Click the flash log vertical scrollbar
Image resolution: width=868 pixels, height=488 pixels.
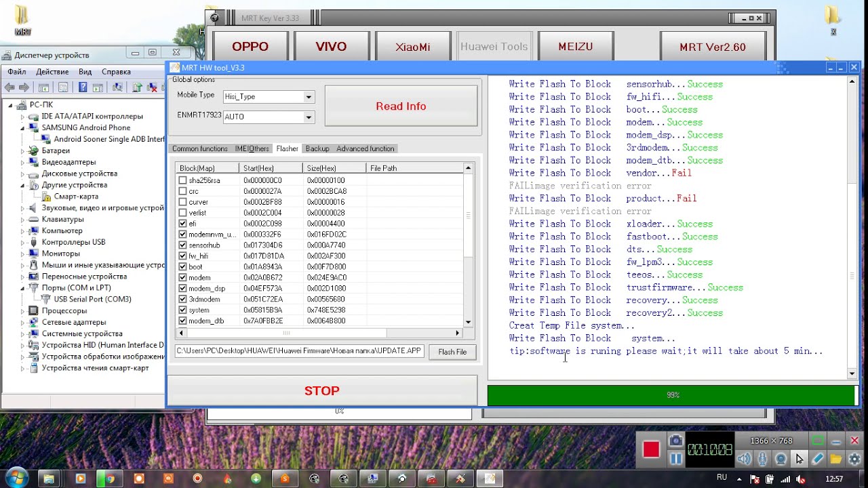(x=852, y=227)
